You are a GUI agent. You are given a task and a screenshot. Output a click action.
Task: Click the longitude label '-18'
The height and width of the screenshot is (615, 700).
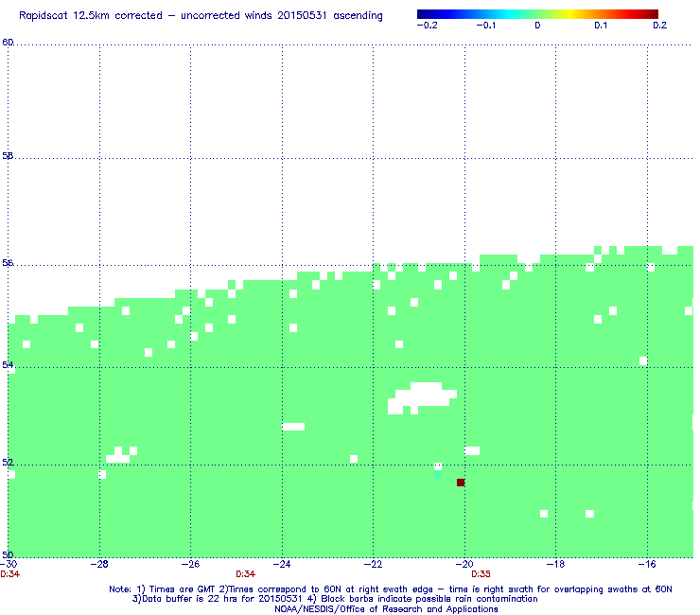pos(555,565)
